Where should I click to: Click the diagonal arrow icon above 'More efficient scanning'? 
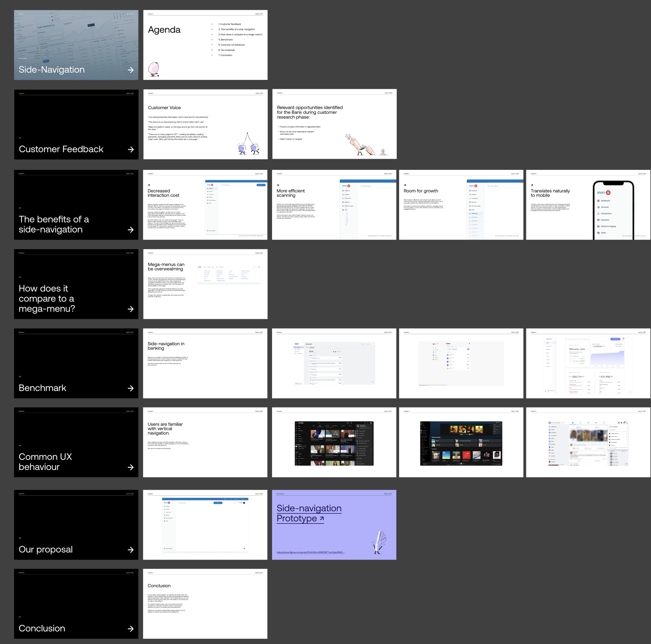pyautogui.click(x=278, y=185)
